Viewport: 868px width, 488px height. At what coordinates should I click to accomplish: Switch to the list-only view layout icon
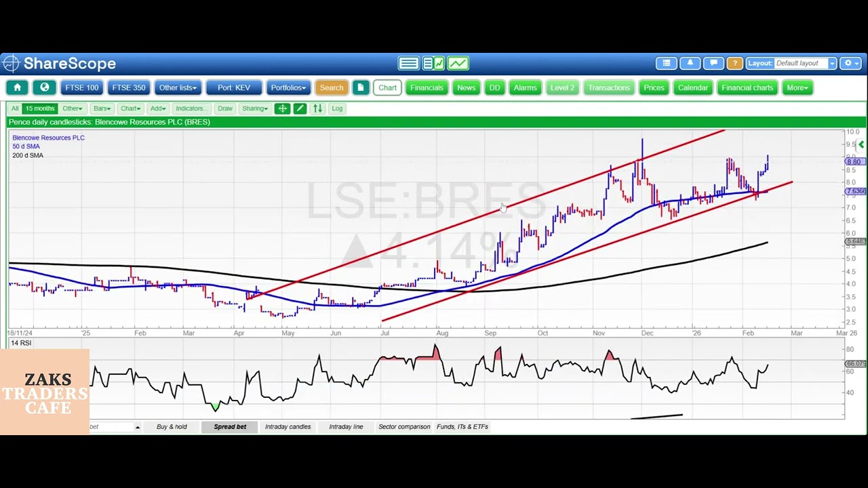(x=408, y=64)
